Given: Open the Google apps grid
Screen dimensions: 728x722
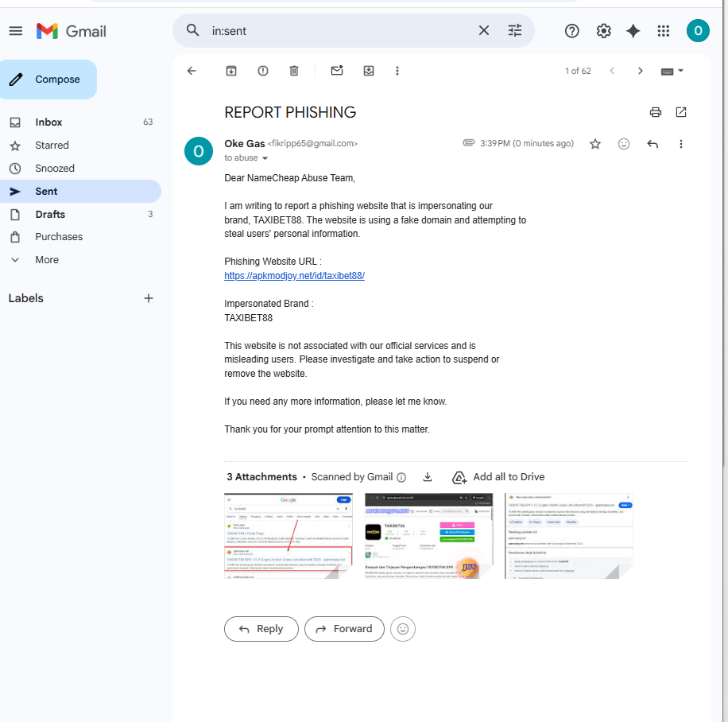Looking at the screenshot, I should [x=664, y=31].
